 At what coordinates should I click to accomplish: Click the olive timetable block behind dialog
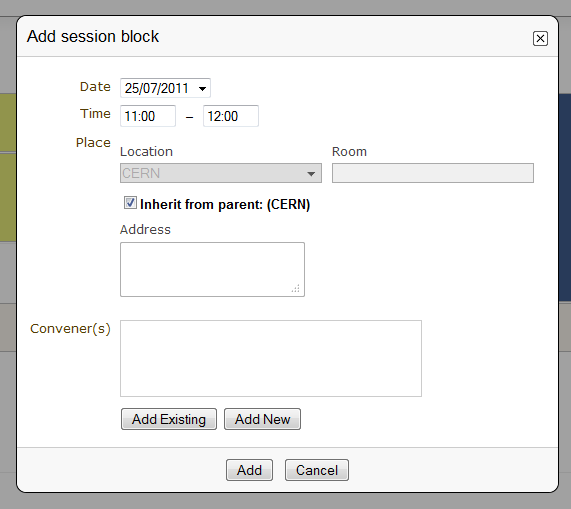pyautogui.click(x=8, y=167)
